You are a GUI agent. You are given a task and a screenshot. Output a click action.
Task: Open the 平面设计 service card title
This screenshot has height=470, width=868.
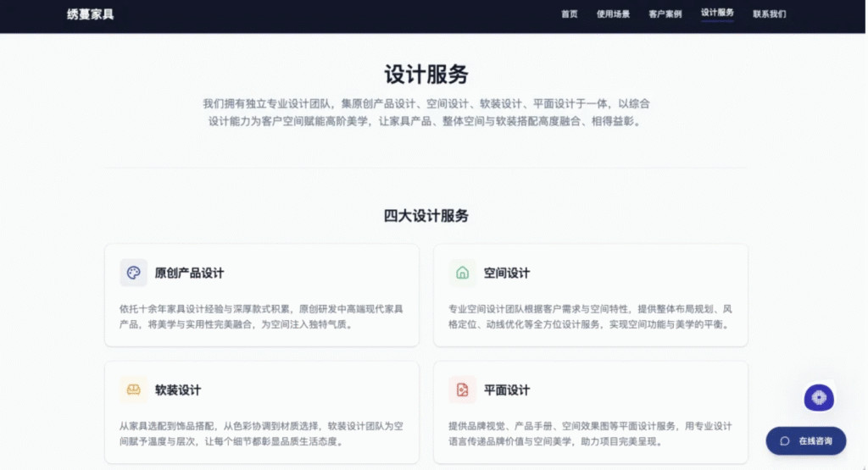tap(507, 390)
